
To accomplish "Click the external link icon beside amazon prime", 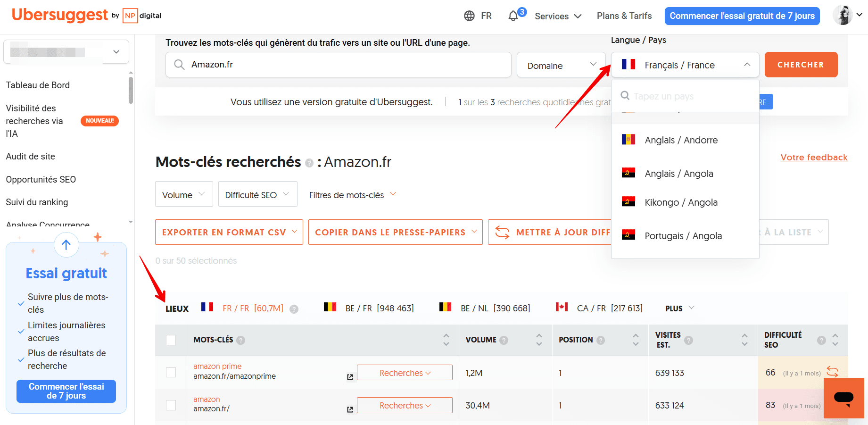I will pyautogui.click(x=349, y=376).
